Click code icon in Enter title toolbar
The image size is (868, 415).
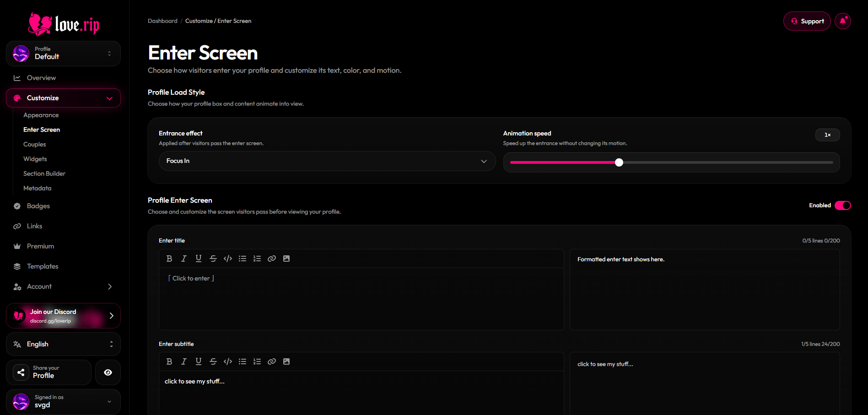pos(228,259)
